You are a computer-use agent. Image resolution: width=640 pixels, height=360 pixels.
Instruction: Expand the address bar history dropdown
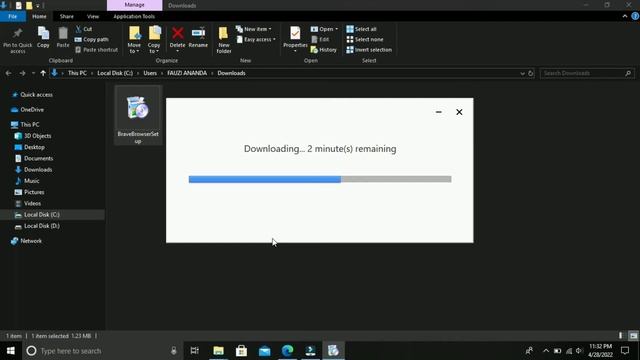click(x=522, y=73)
